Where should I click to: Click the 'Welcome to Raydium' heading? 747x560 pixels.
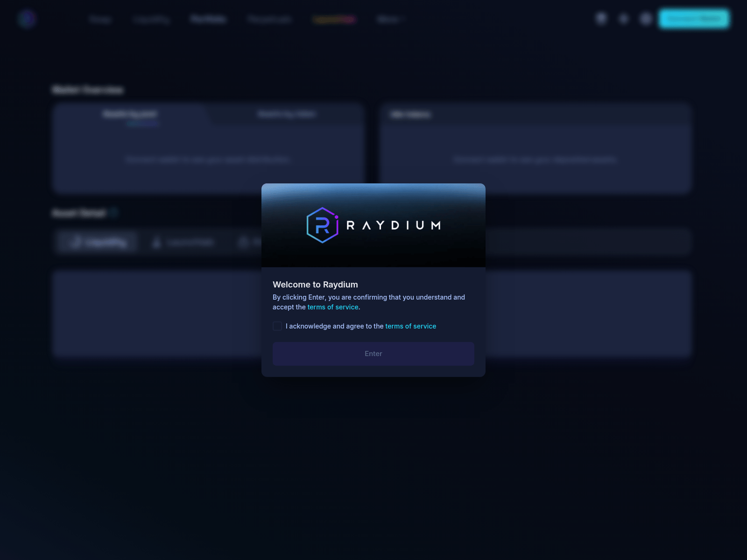pyautogui.click(x=315, y=285)
